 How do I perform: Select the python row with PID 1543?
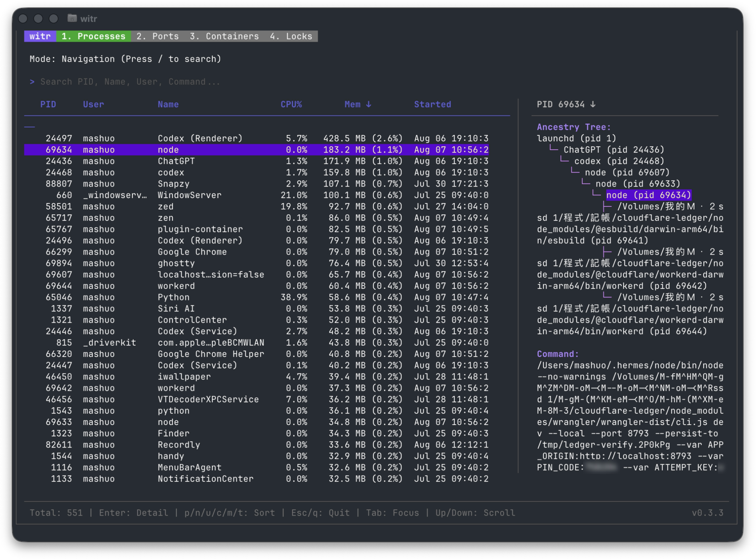tap(256, 411)
